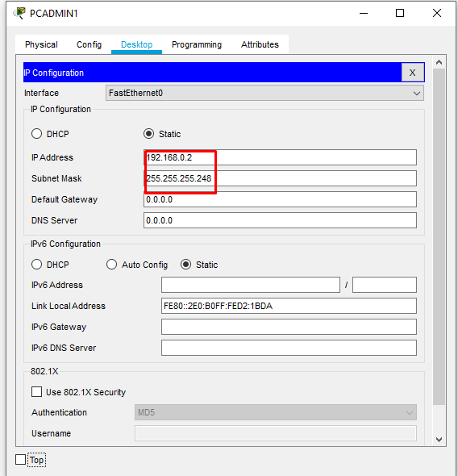458x476 pixels.
Task: Click the 802.1X Username field
Action: click(x=276, y=433)
